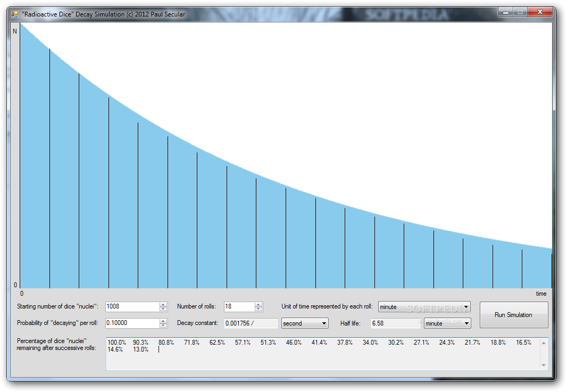
Task: Click the 24.3% value in results
Action: coord(447,343)
